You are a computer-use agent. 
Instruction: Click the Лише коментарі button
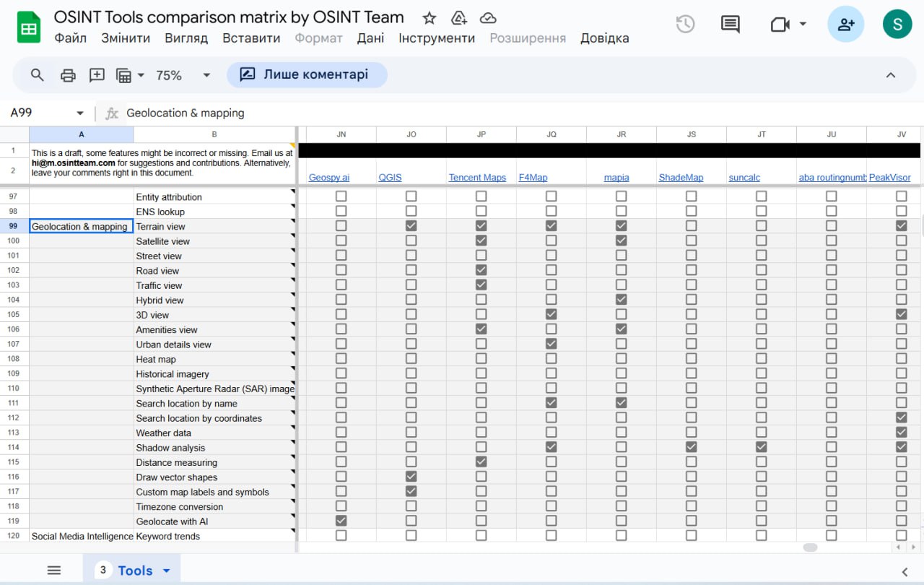click(x=307, y=74)
